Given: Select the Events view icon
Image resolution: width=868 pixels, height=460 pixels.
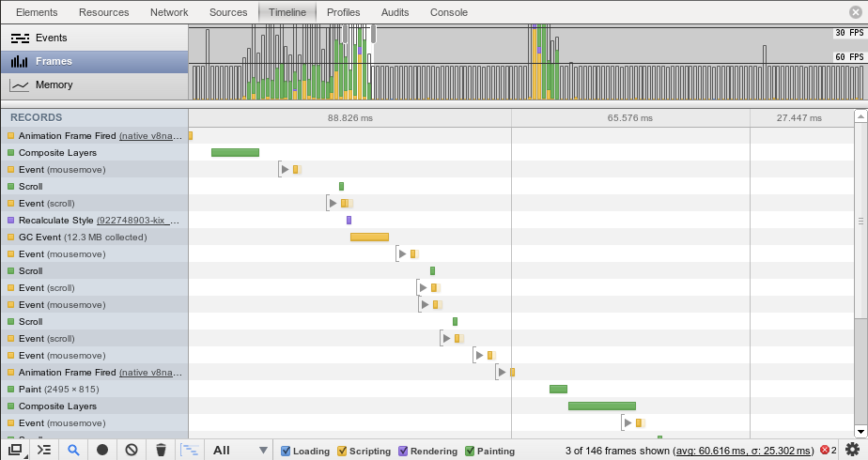Looking at the screenshot, I should point(20,38).
